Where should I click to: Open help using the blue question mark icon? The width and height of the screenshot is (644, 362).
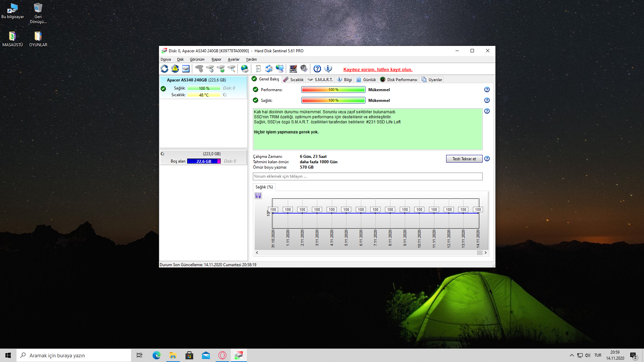click(x=317, y=69)
